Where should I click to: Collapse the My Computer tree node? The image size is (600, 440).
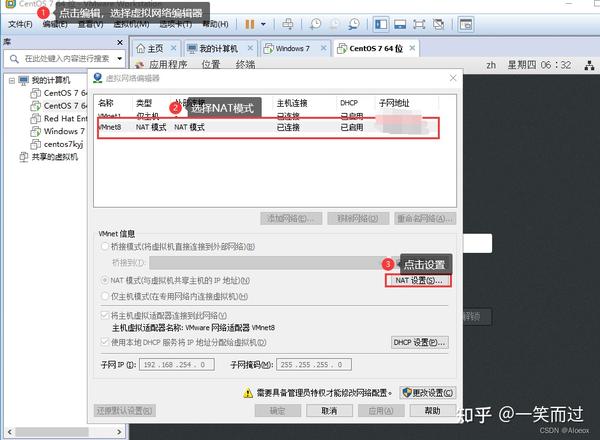[12, 80]
